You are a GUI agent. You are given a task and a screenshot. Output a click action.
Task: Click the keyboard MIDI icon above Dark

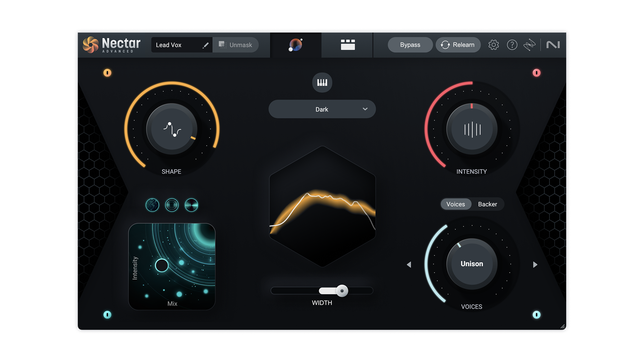point(322,82)
